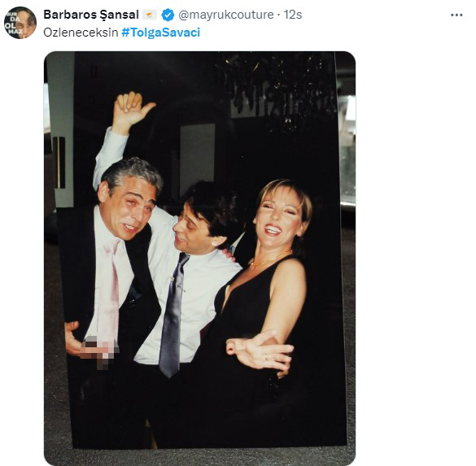Image resolution: width=476 pixels, height=466 pixels.
Task: Click the blue verified badge
Action: click(168, 15)
